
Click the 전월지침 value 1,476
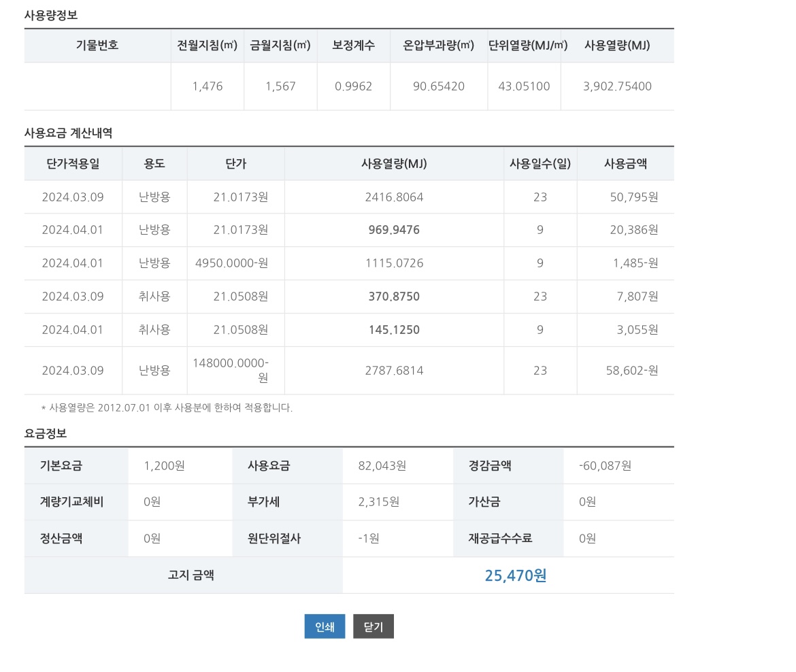(208, 86)
